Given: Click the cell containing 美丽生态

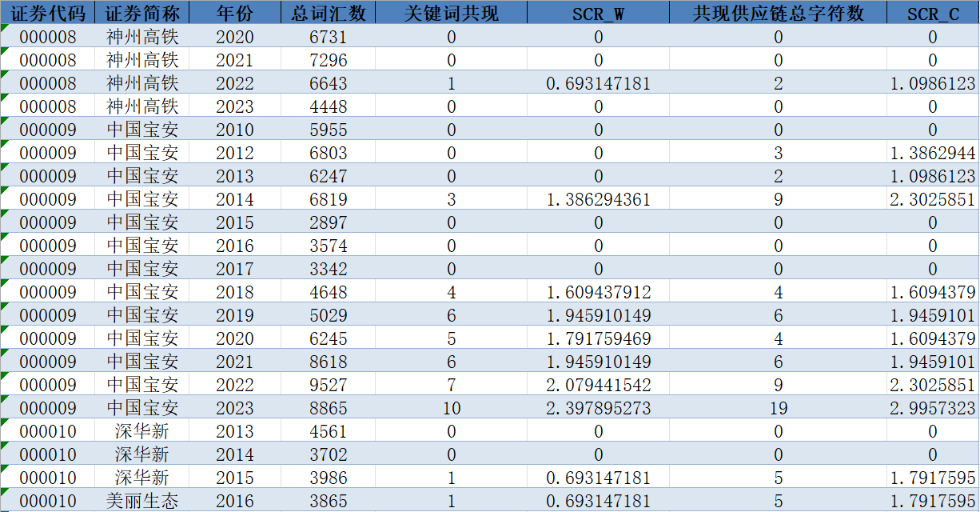Looking at the screenshot, I should tap(142, 501).
